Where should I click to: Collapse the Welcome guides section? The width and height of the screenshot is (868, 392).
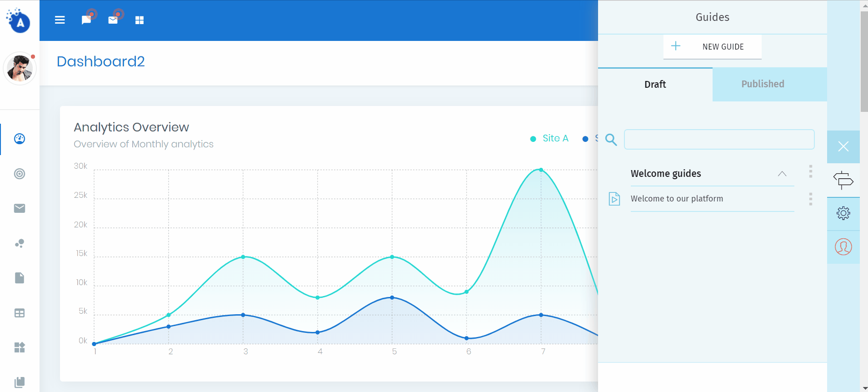coord(782,174)
